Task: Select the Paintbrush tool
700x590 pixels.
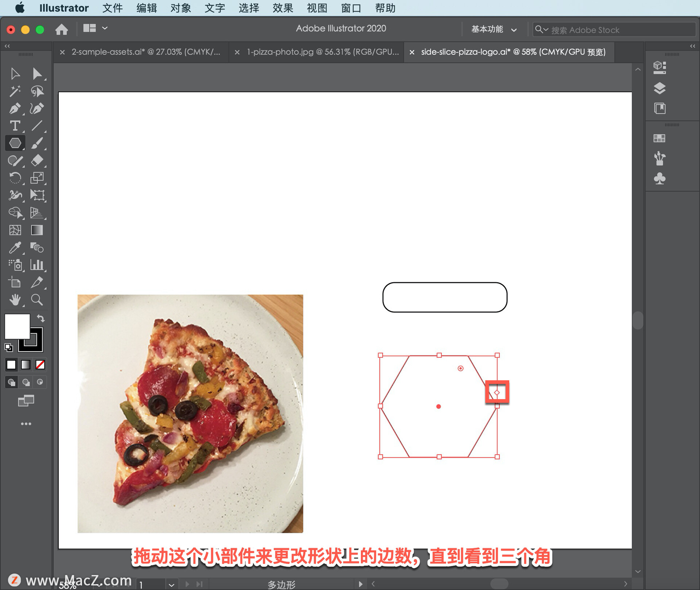Action: 37,143
